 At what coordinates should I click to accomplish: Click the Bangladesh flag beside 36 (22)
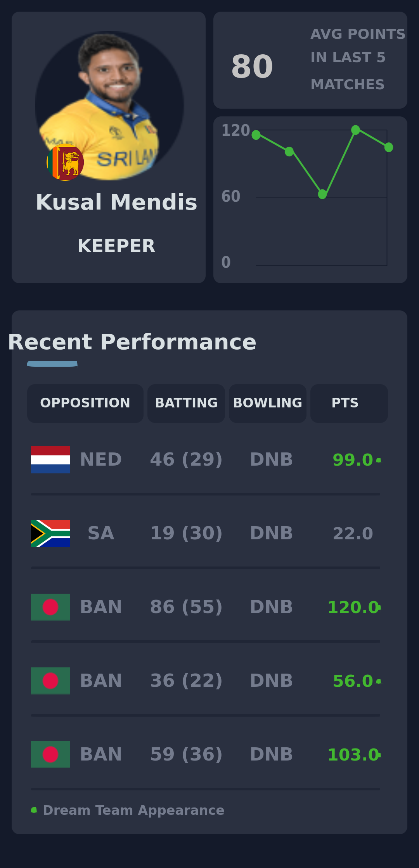point(50,681)
